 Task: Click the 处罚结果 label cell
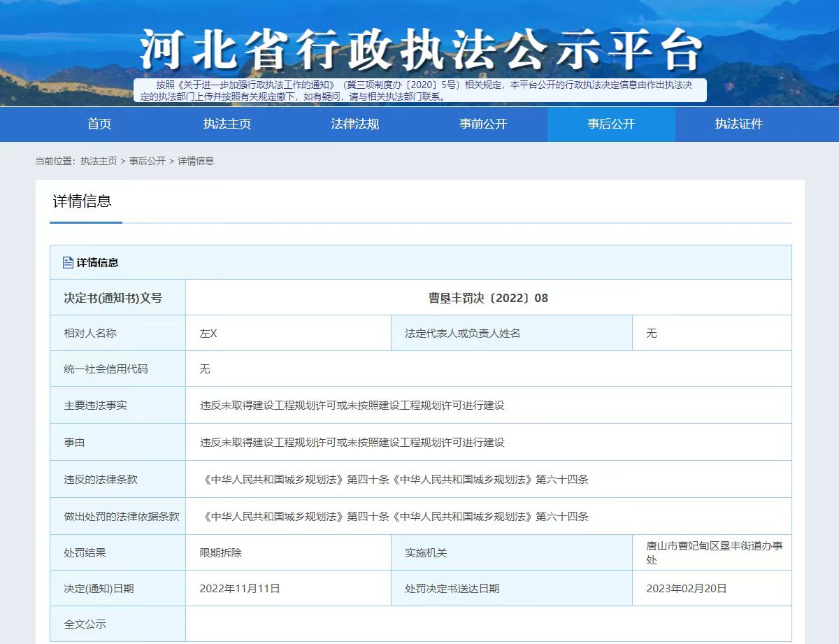click(x=117, y=552)
